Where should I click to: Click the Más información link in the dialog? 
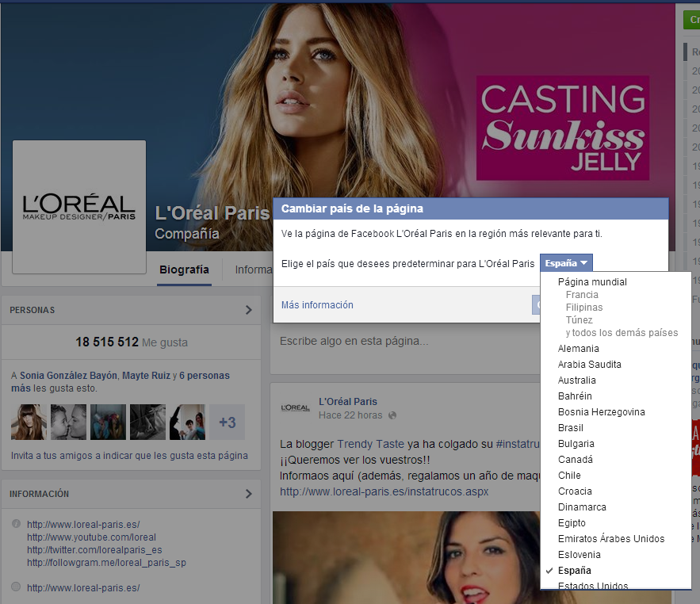(x=317, y=305)
